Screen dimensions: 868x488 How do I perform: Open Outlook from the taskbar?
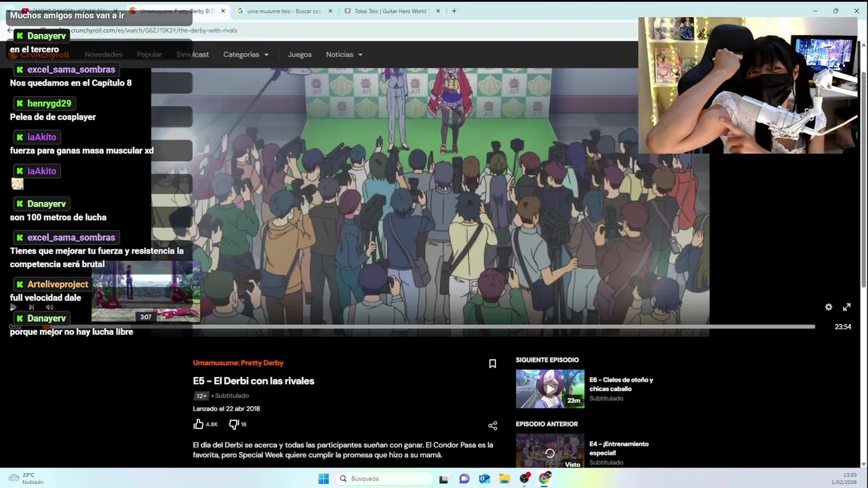click(x=484, y=479)
